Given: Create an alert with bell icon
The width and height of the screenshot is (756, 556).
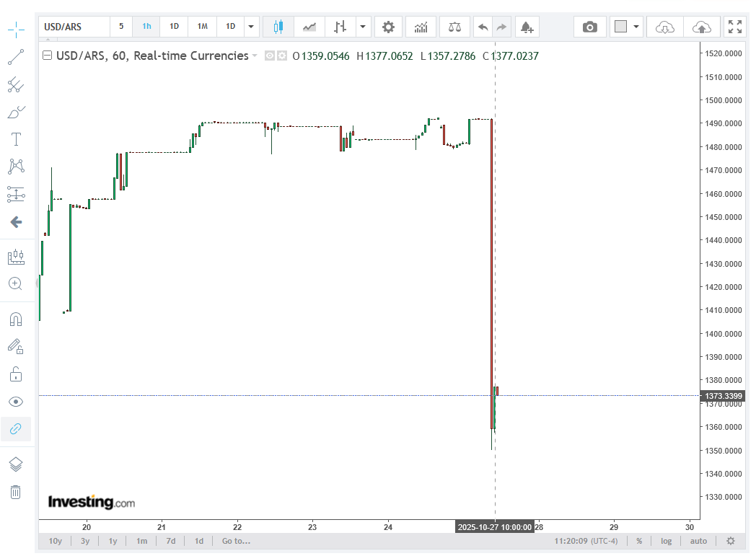Looking at the screenshot, I should click(x=527, y=27).
